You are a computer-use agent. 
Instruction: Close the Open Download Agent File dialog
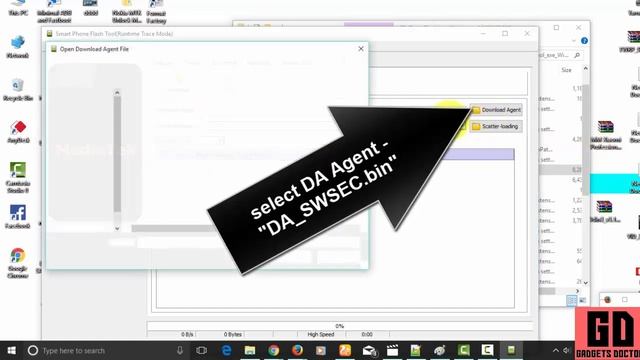point(361,49)
